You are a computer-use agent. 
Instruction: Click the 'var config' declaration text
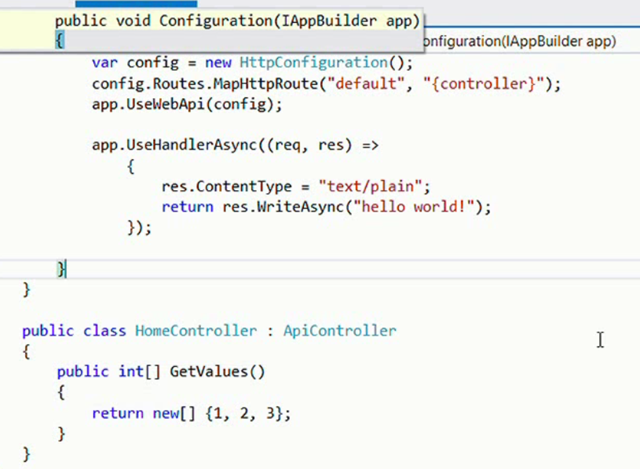[135, 63]
